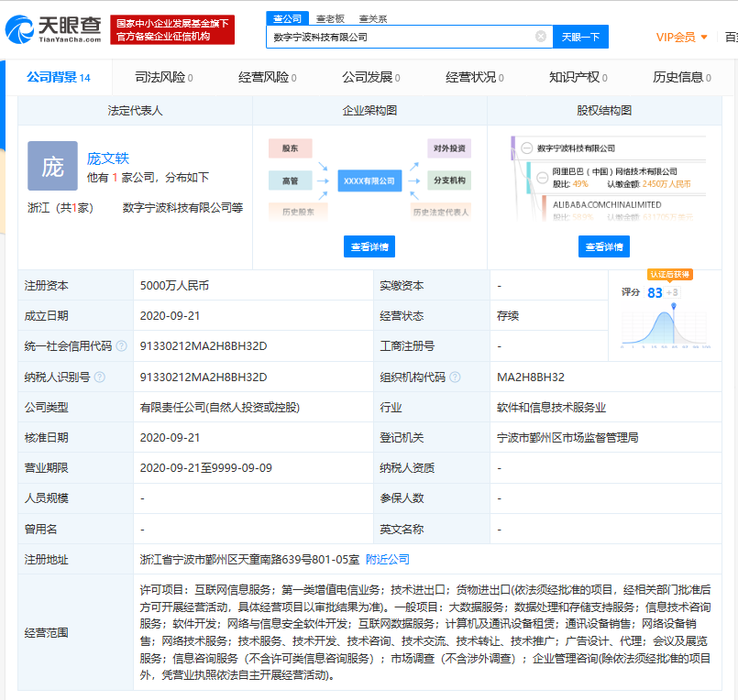This screenshot has width=738, height=700.
Task: Collapse the 数字宁波科技有限公司 equity tree node
Action: coord(526,148)
